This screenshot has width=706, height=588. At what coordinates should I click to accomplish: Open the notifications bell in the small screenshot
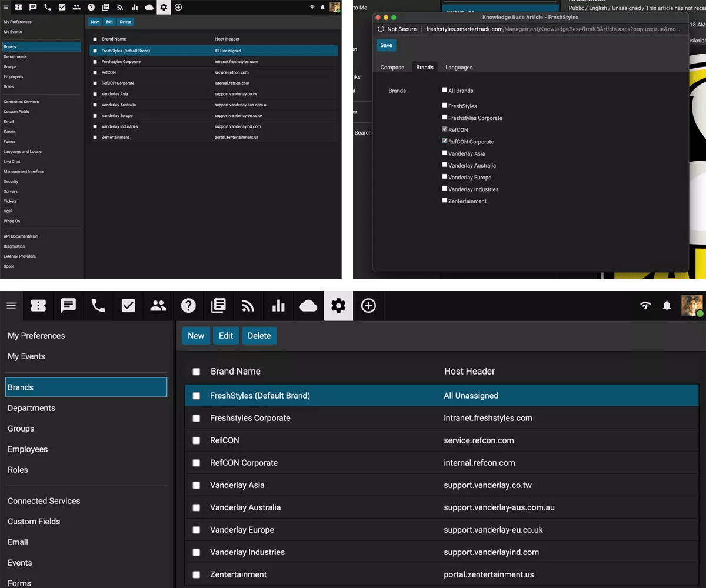(x=322, y=7)
